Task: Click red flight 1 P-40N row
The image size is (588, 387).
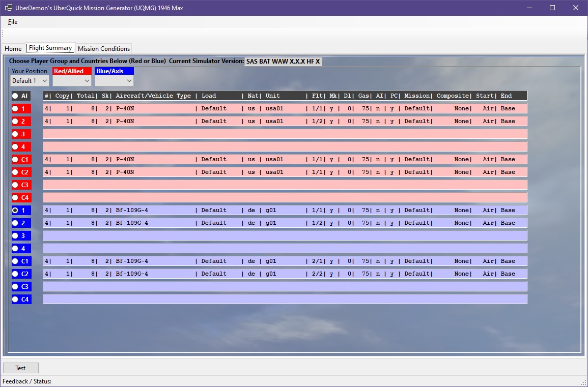Action: click(285, 109)
